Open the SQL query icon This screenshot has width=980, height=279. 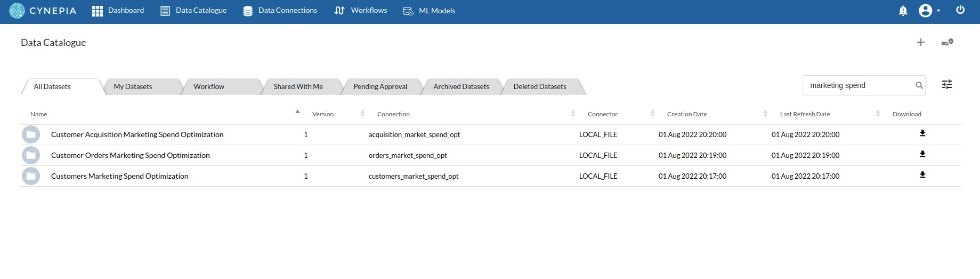tap(947, 42)
